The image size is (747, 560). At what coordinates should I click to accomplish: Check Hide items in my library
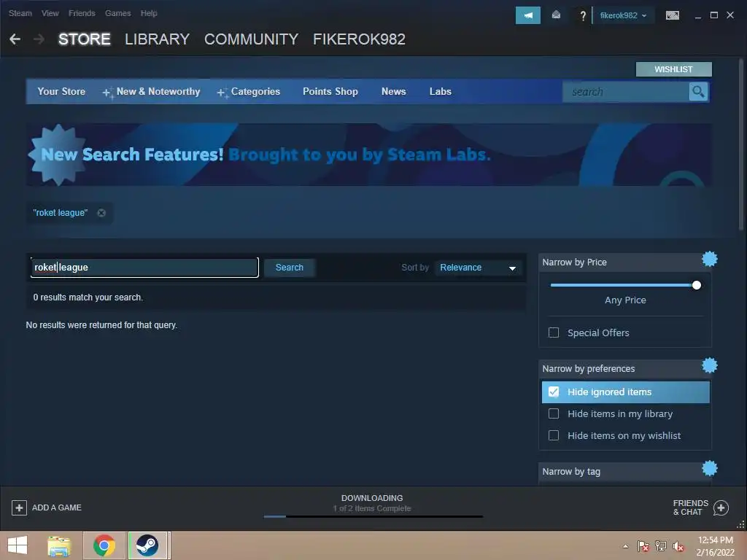point(554,413)
